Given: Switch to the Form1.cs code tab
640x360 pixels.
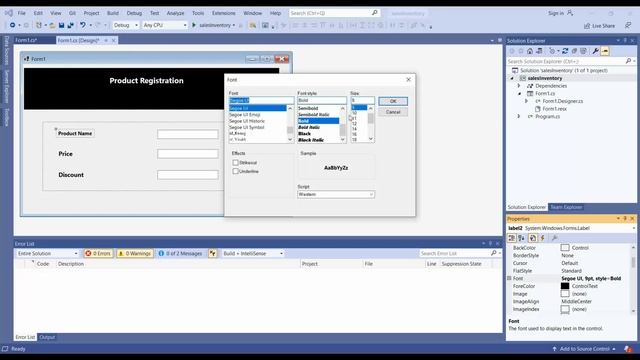Looking at the screenshot, I should tap(26, 40).
